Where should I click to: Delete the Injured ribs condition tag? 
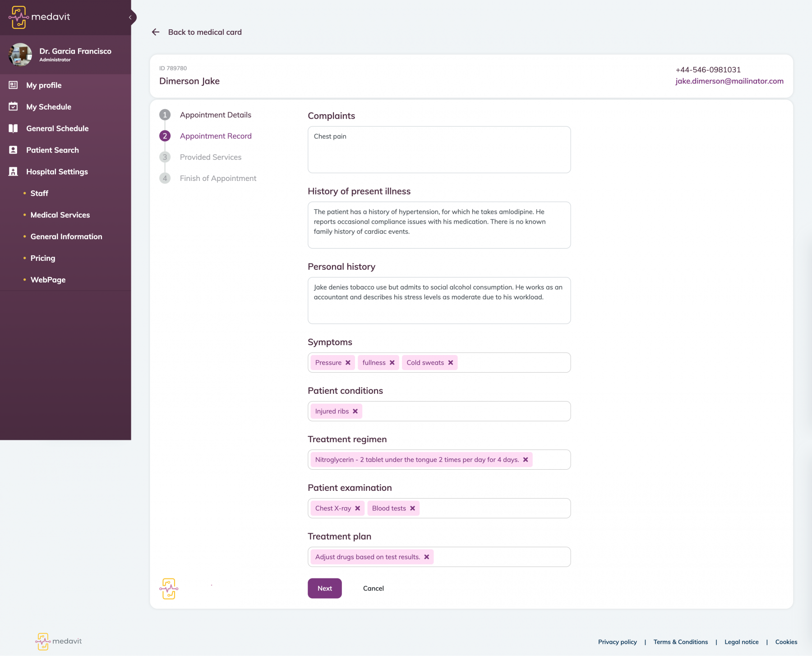(355, 411)
